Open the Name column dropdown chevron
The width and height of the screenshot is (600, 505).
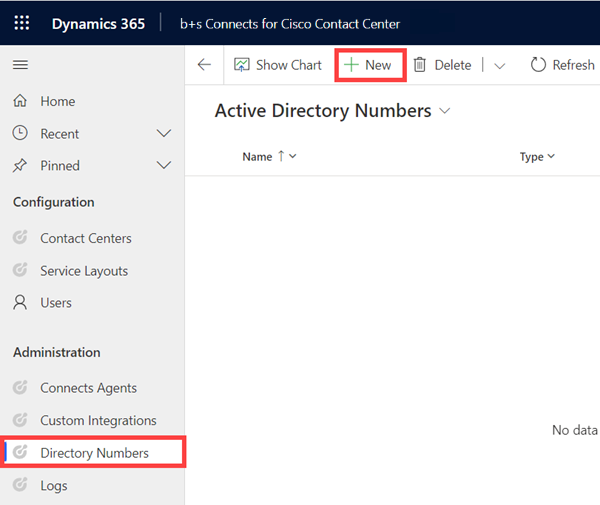tap(293, 156)
